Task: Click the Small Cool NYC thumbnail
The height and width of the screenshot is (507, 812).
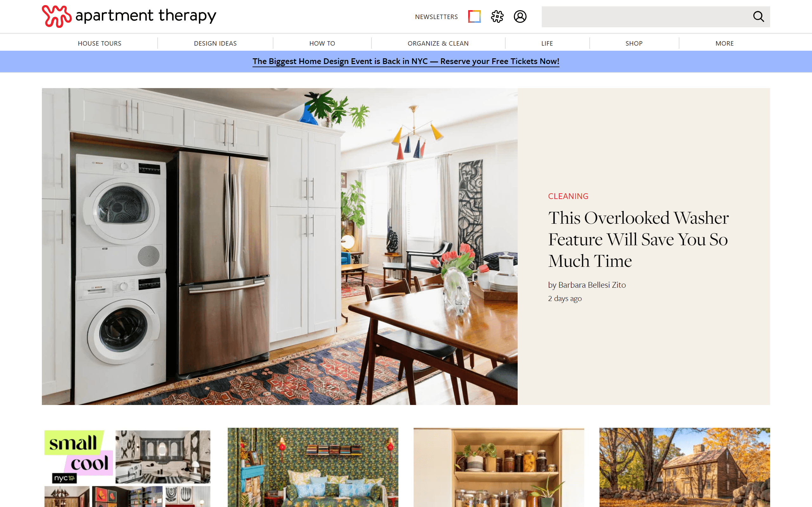Action: pyautogui.click(x=126, y=467)
